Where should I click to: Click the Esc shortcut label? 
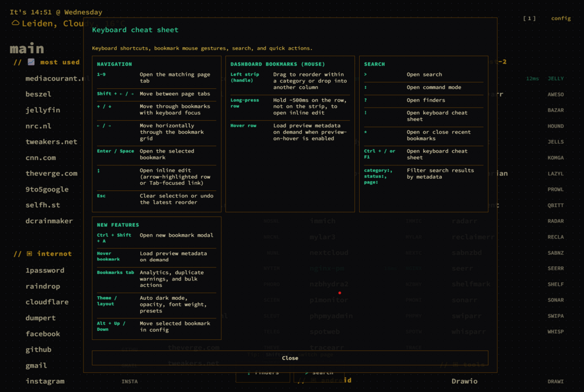coord(101,196)
